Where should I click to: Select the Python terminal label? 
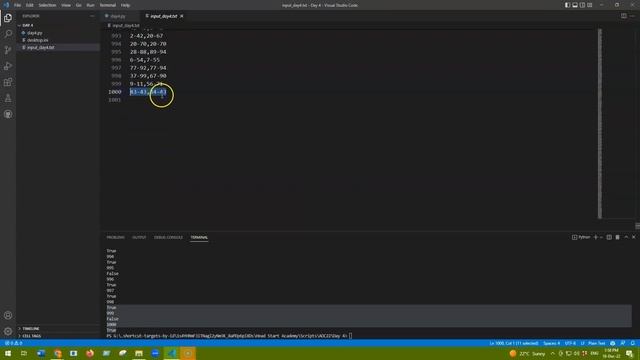(x=581, y=237)
